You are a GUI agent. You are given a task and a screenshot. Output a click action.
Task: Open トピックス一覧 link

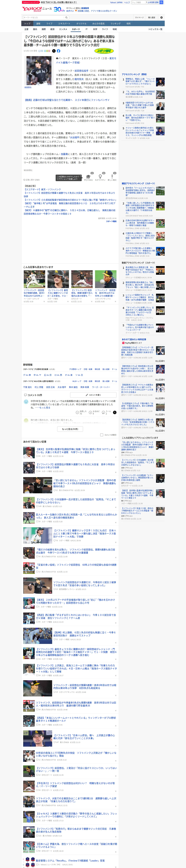coord(155,29)
